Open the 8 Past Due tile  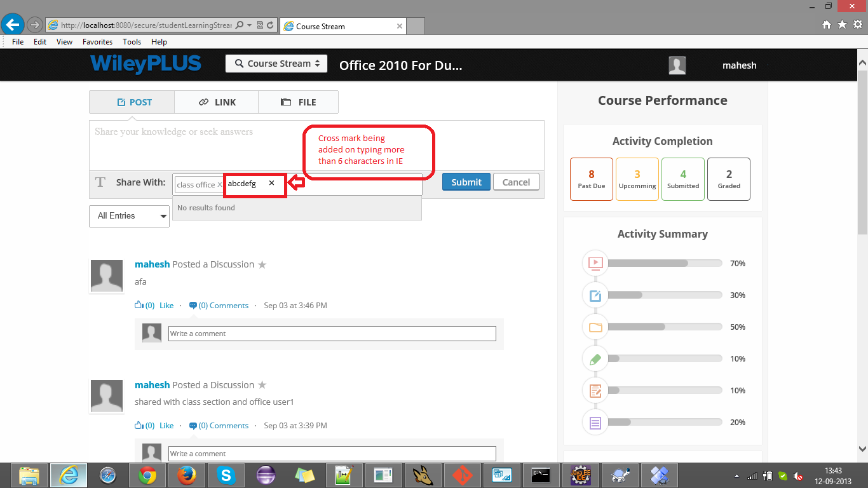tap(592, 179)
